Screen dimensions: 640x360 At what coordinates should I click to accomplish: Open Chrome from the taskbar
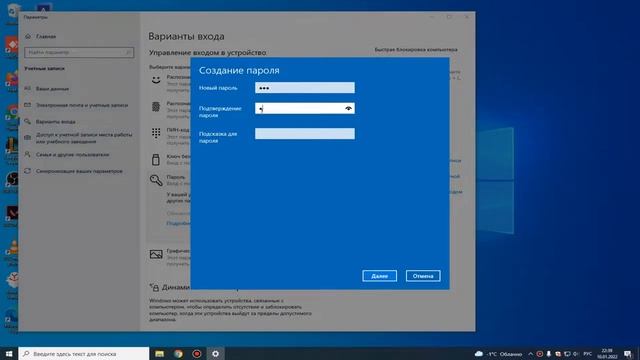pos(178,353)
